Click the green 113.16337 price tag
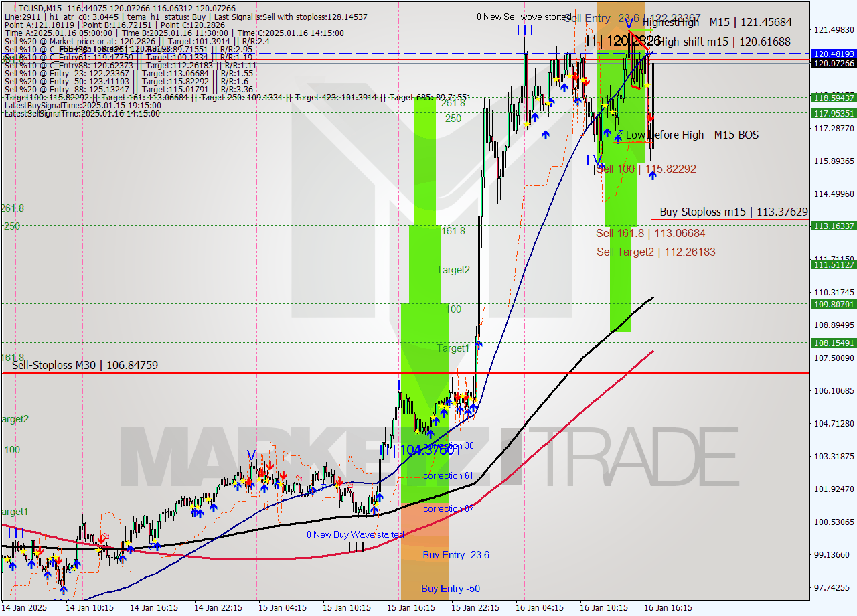Image resolution: width=857 pixels, height=616 pixels. point(833,226)
